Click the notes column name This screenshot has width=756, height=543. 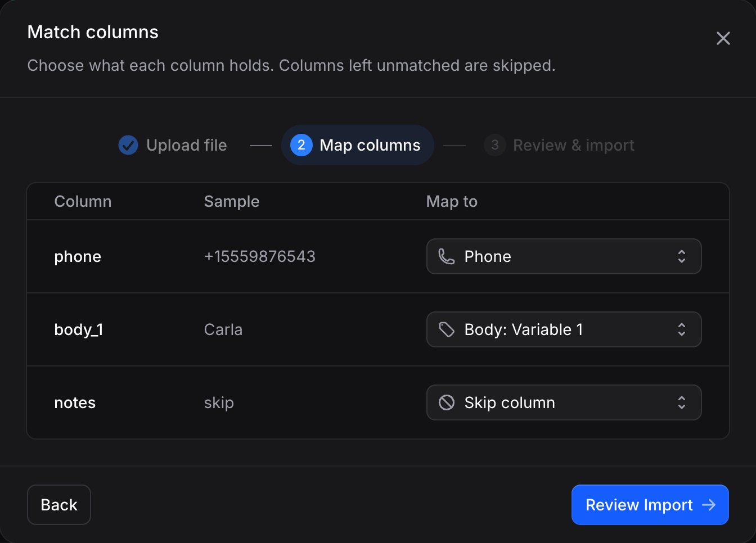pos(75,402)
